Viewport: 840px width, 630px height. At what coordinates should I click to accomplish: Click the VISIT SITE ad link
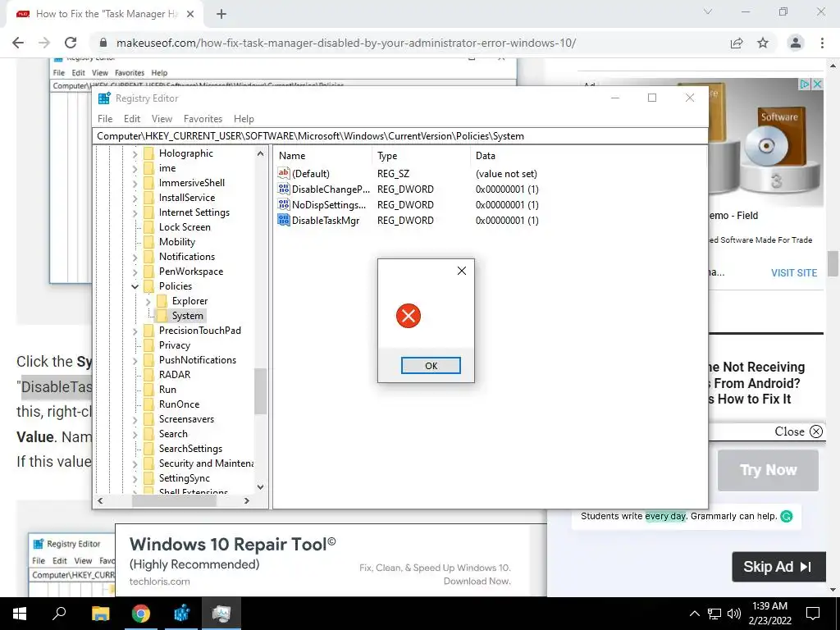(794, 272)
